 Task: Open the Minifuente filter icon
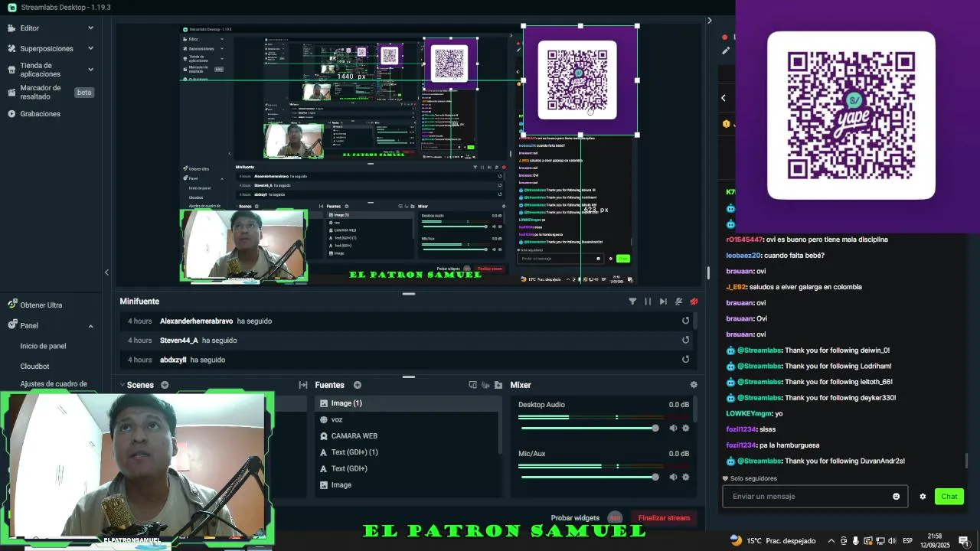[x=632, y=302]
